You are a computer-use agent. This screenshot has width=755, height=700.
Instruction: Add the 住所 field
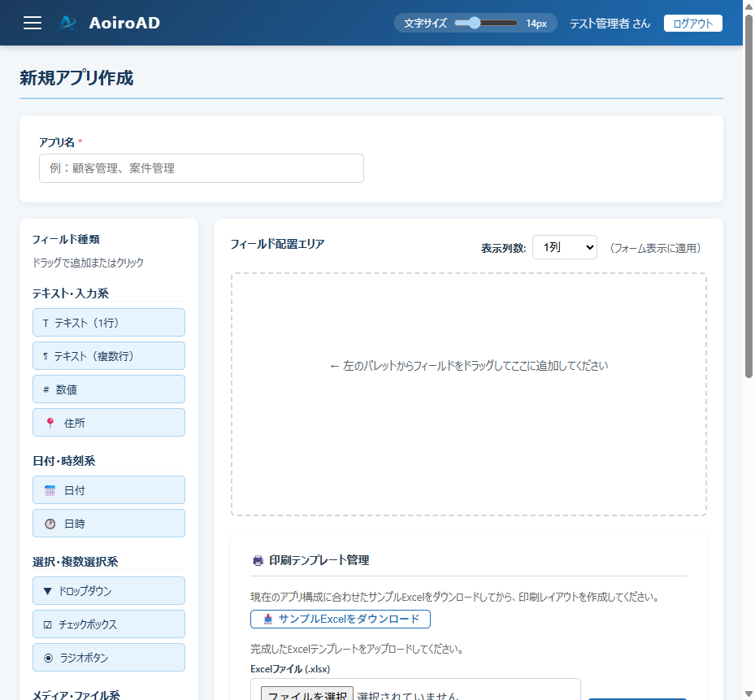[109, 423]
